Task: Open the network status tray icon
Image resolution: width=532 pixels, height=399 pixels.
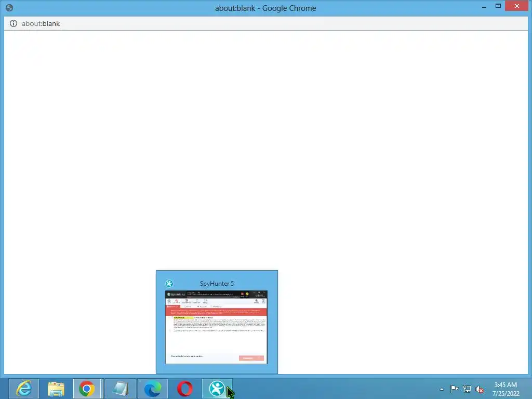Action: click(x=467, y=389)
